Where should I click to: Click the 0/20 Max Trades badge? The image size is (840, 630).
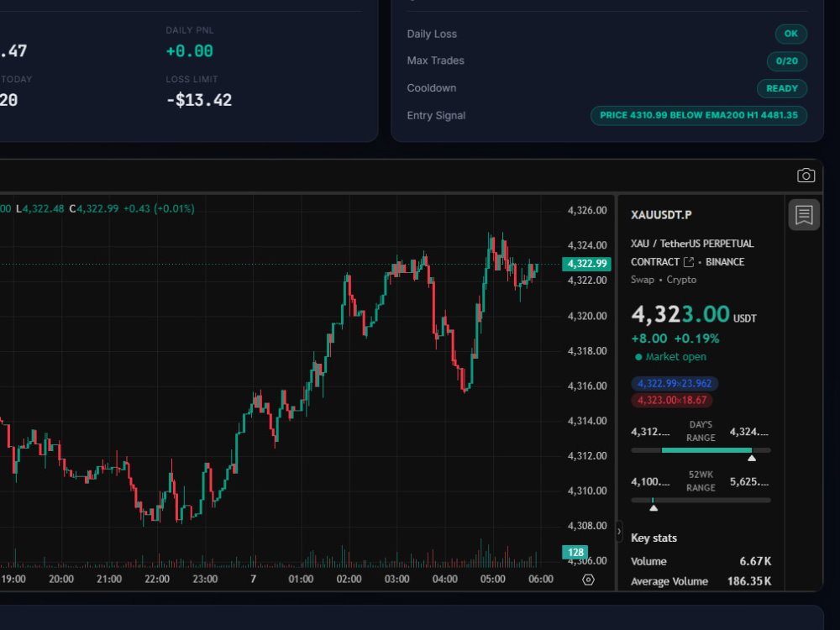pyautogui.click(x=786, y=61)
